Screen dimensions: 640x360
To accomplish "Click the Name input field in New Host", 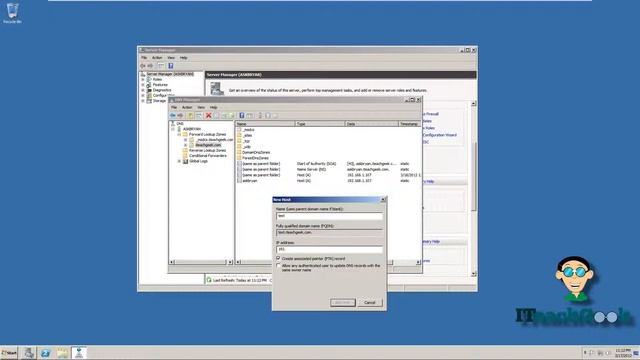I will pyautogui.click(x=329, y=216).
